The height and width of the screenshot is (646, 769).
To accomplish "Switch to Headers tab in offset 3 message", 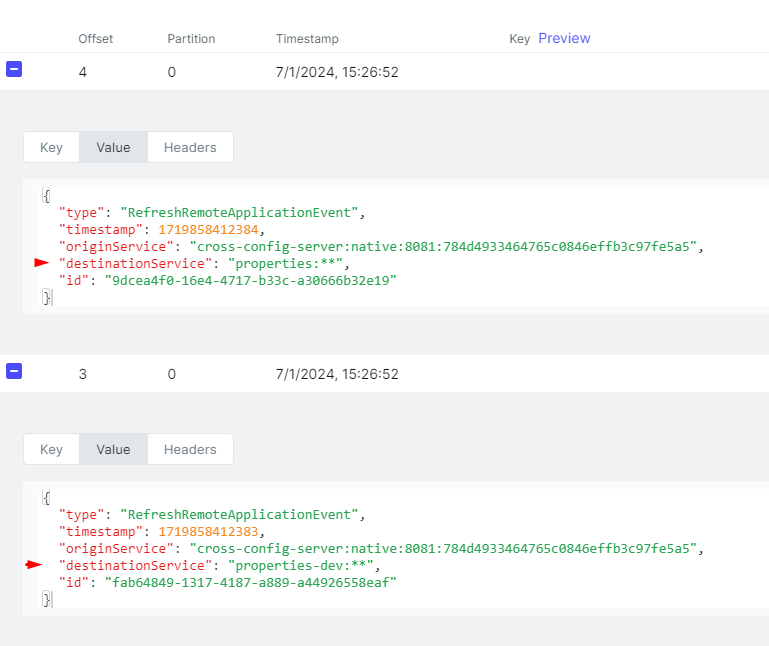I will point(190,449).
